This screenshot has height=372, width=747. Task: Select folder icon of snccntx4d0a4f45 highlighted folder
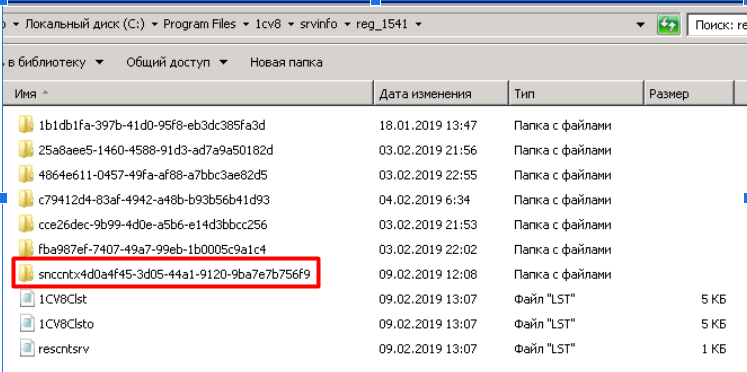(x=26, y=274)
